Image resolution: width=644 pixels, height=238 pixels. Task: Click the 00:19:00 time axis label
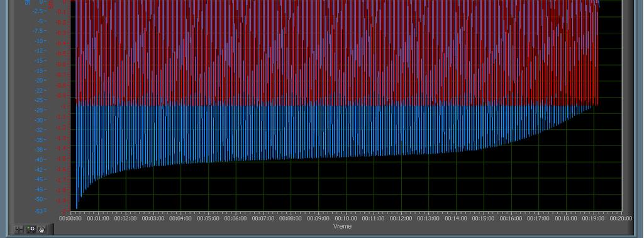point(594,218)
